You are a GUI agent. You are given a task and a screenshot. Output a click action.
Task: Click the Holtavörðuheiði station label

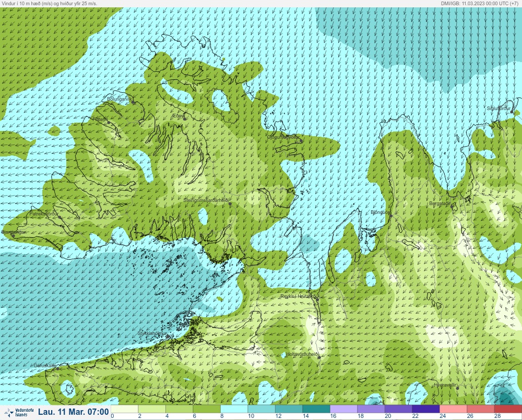click(303, 354)
